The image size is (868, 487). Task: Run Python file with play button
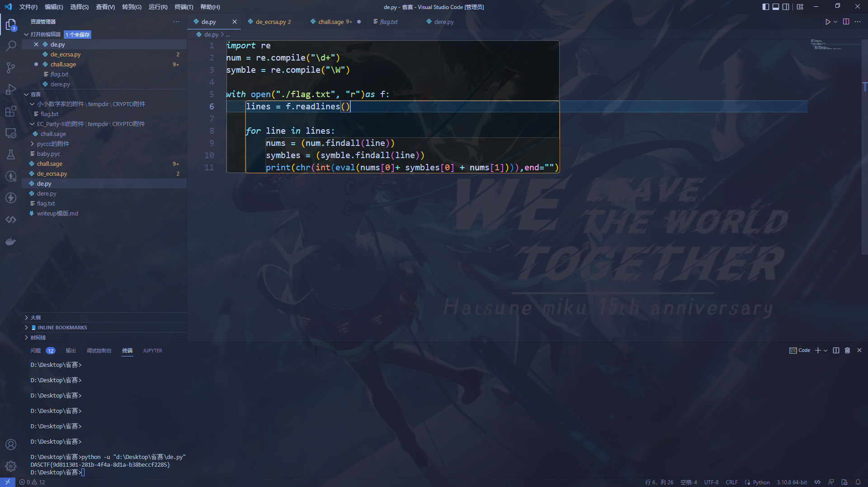pyautogui.click(x=828, y=22)
